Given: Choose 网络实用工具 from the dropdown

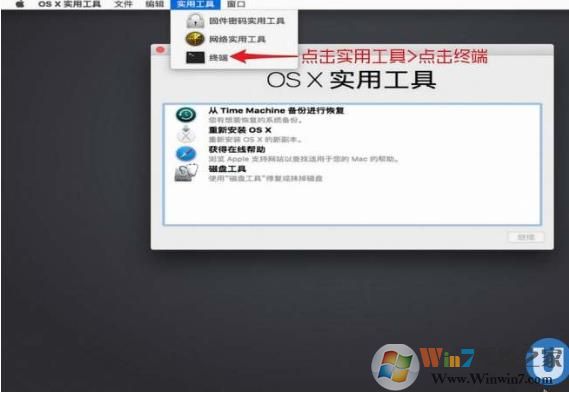Looking at the screenshot, I should pos(234,39).
